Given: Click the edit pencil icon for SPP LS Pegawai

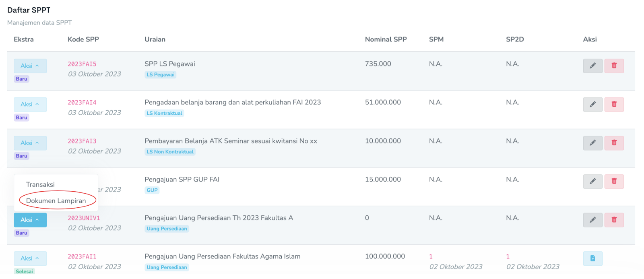Looking at the screenshot, I should pyautogui.click(x=592, y=66).
